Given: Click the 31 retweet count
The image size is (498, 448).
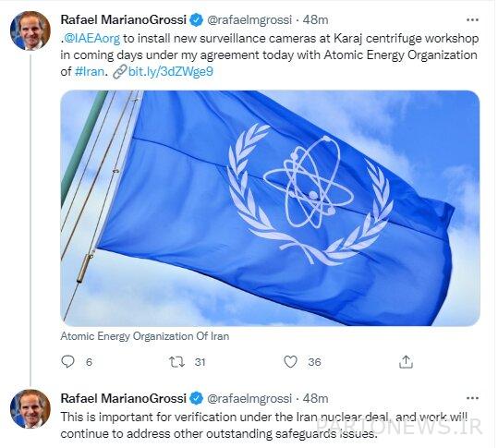Looking at the screenshot, I should point(200,362).
